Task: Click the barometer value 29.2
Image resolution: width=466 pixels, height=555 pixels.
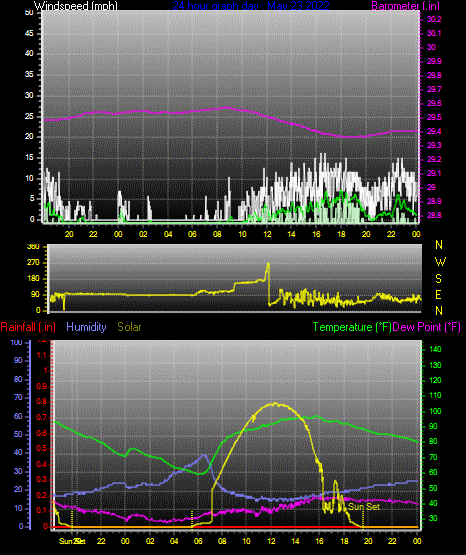Action: click(434, 159)
